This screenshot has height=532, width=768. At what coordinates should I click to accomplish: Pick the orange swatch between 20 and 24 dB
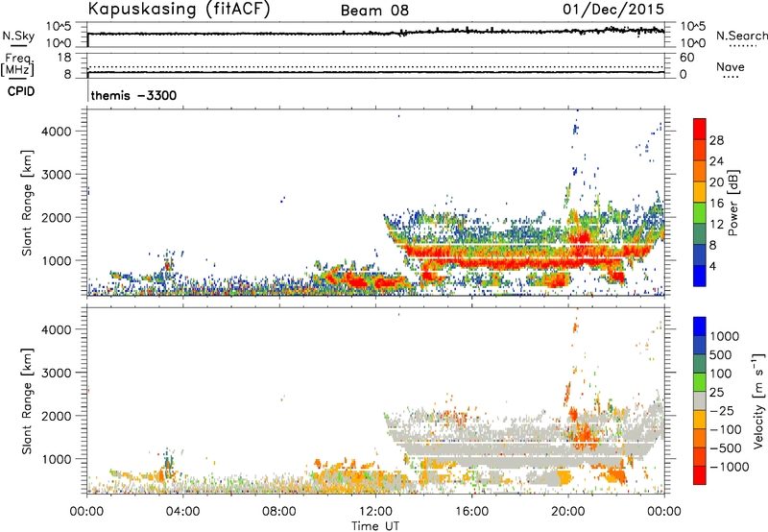click(700, 172)
